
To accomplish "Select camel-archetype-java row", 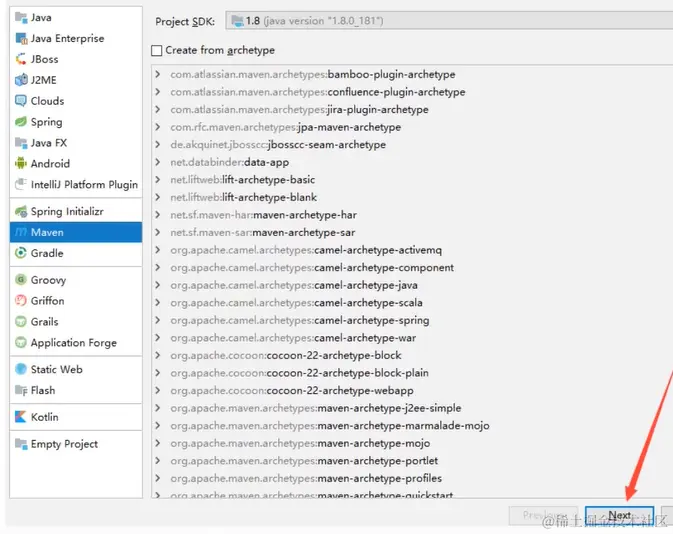I will pos(294,285).
